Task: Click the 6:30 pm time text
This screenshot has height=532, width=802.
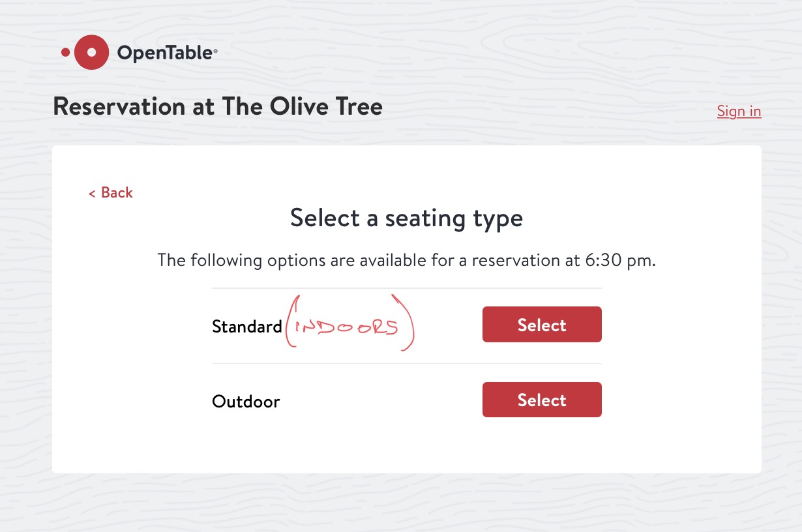Action: [x=616, y=261]
